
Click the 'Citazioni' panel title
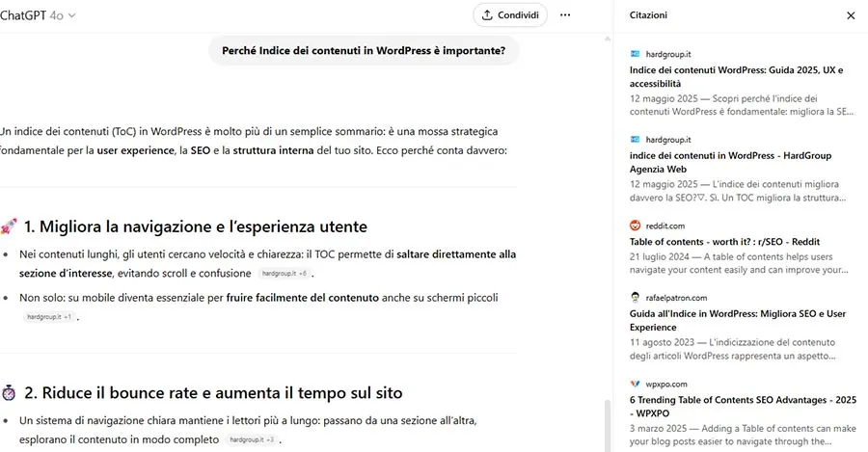tap(648, 15)
